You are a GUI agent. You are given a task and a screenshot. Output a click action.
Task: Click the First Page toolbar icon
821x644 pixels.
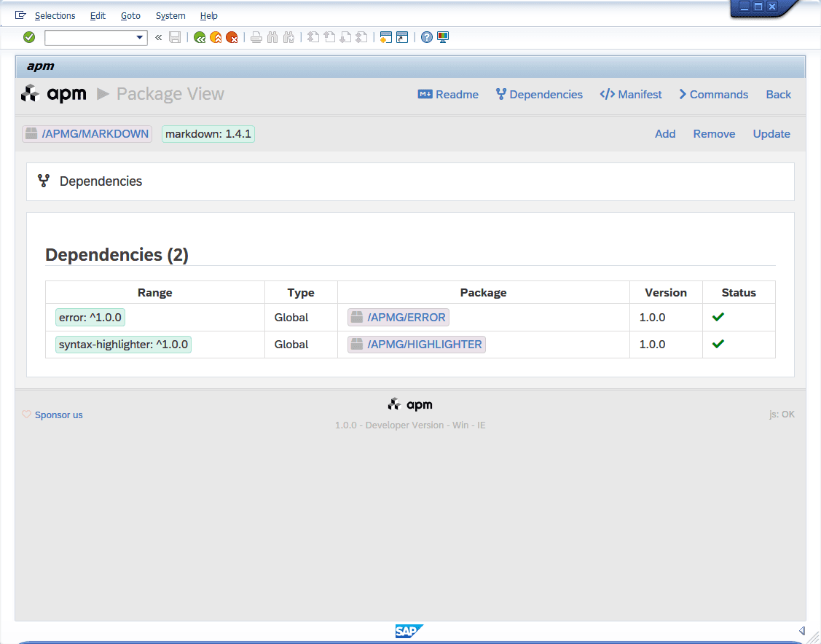pos(313,37)
